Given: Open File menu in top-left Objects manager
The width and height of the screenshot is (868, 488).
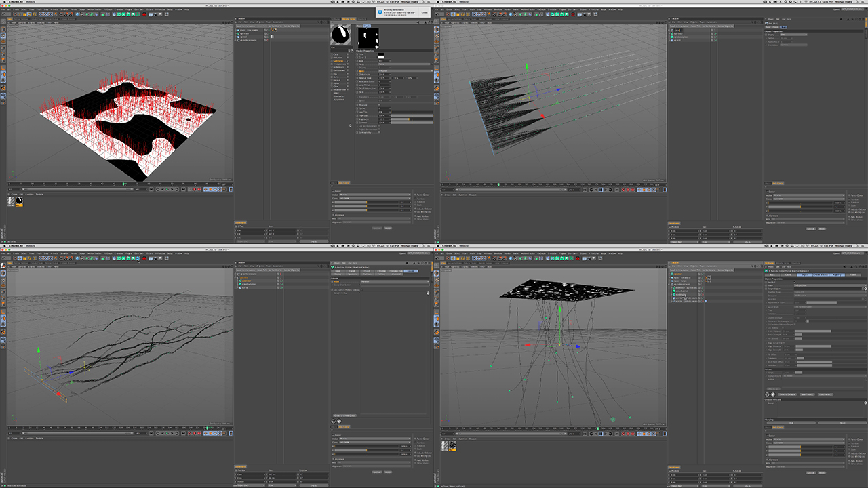Looking at the screenshot, I should tap(240, 22).
